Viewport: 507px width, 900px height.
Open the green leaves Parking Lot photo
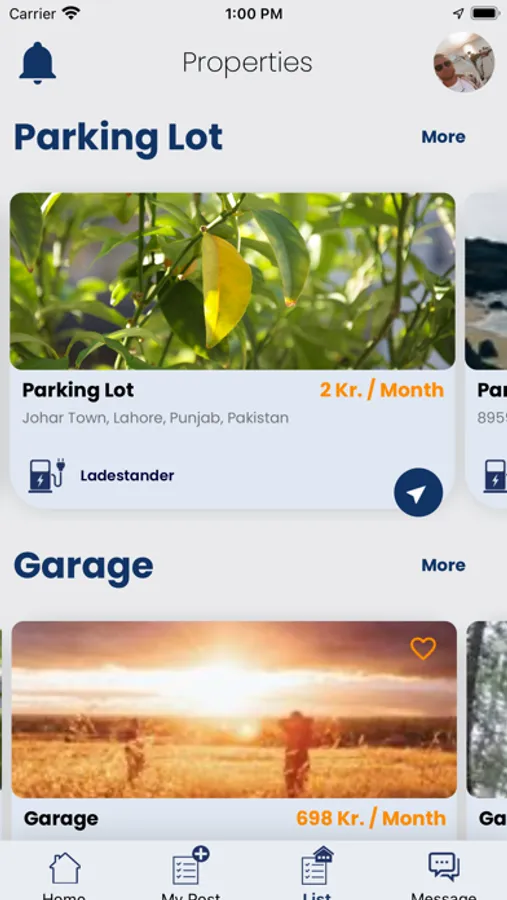(233, 281)
